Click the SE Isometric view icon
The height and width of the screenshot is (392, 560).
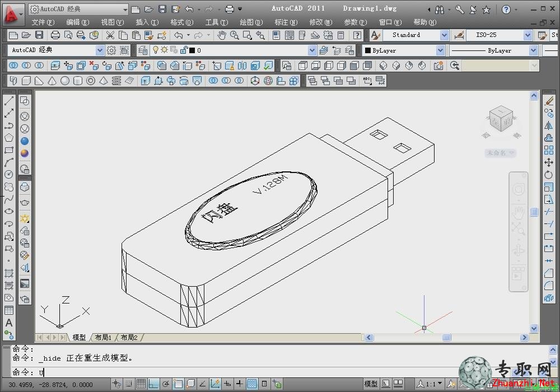(396, 66)
